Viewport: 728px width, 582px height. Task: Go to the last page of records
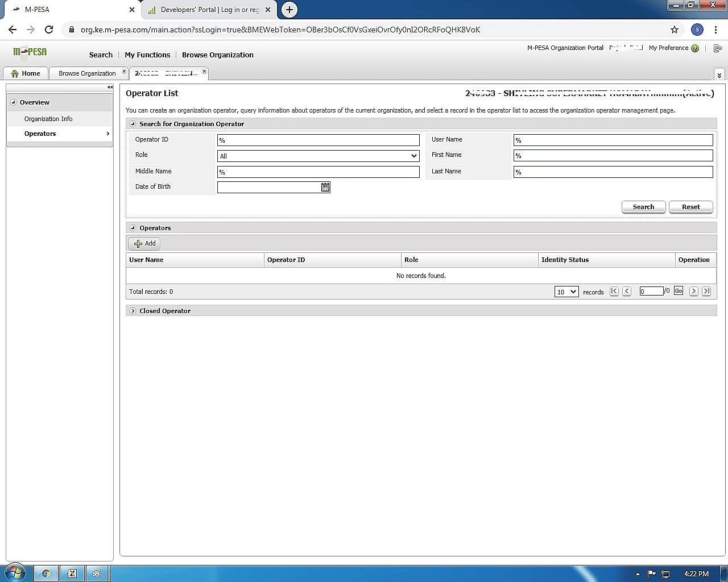(x=706, y=291)
